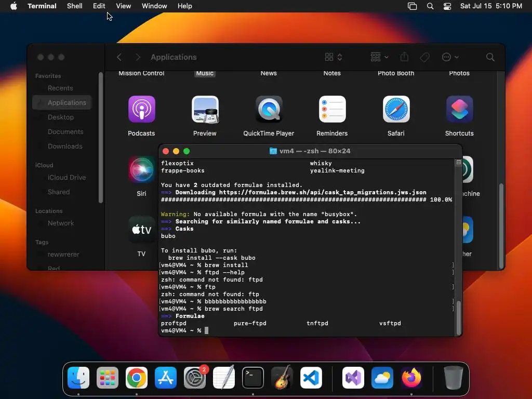Image resolution: width=532 pixels, height=399 pixels.
Task: Open Siri app icon in Finder
Action: 141,169
